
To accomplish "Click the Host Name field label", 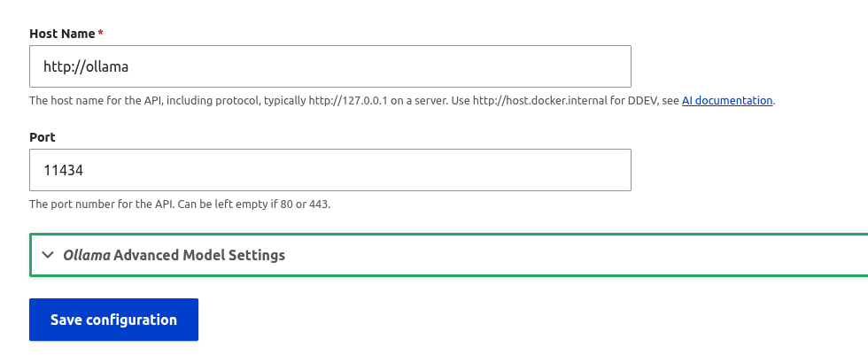I will (62, 33).
